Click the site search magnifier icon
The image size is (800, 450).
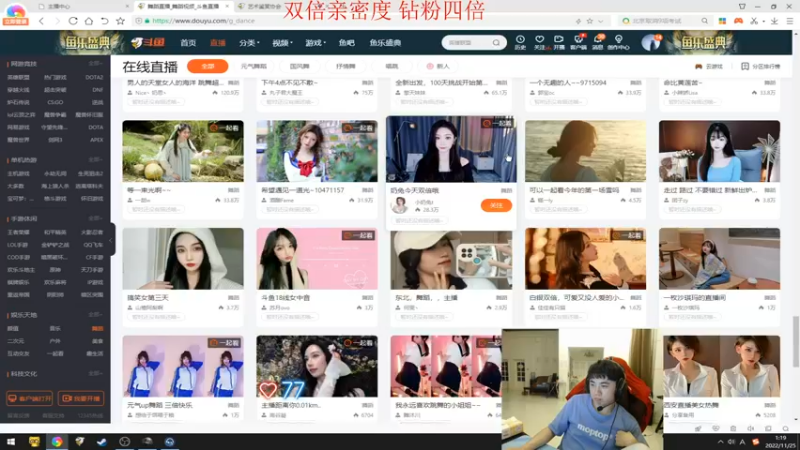pyautogui.click(x=496, y=43)
